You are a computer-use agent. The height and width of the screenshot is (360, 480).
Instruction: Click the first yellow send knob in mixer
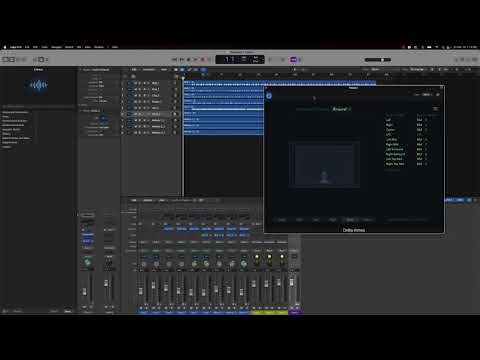257,257
